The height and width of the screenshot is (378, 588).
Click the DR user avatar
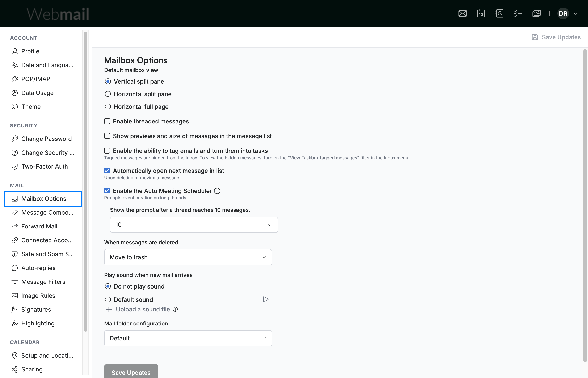click(563, 13)
